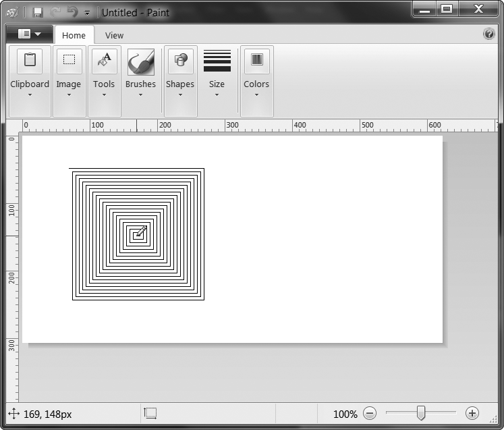Zoom out with the minus button
The image size is (504, 430).
point(370,413)
